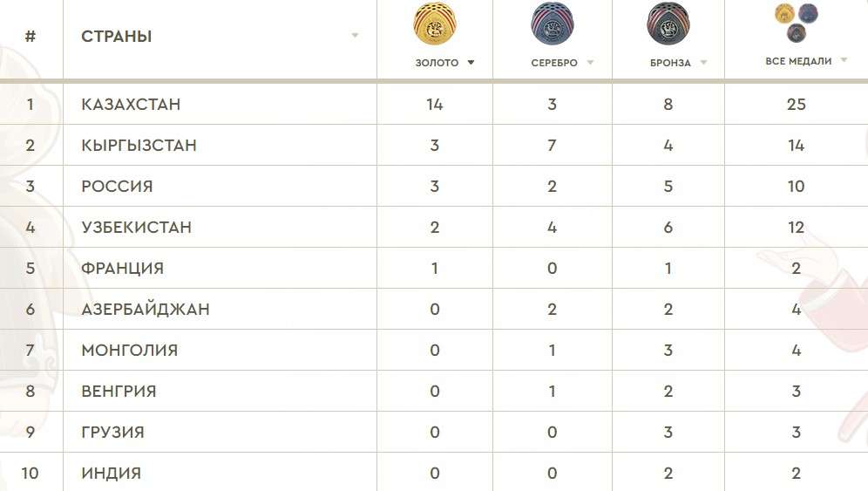The width and height of the screenshot is (868, 491).
Task: Open the БРОНЗА sort arrow
Action: (x=703, y=63)
